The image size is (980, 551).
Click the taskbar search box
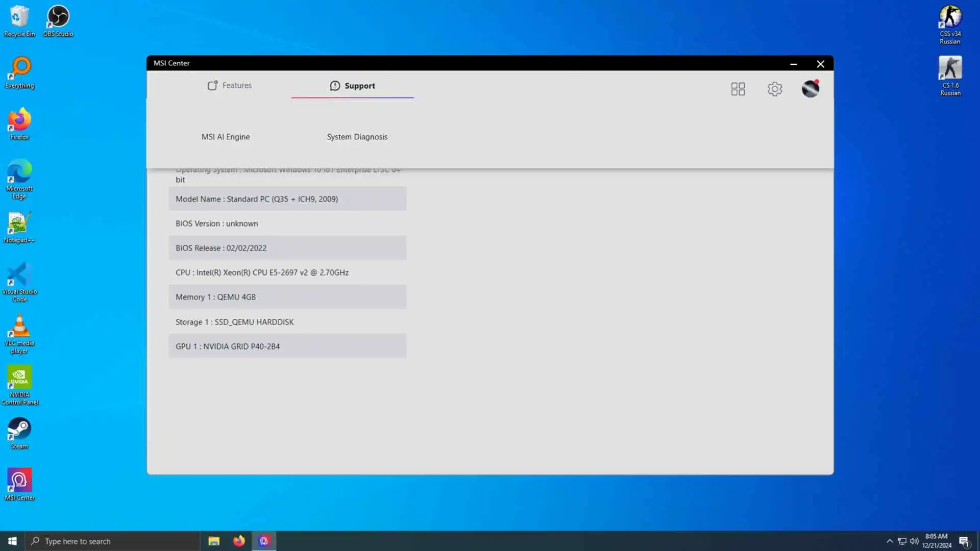112,541
